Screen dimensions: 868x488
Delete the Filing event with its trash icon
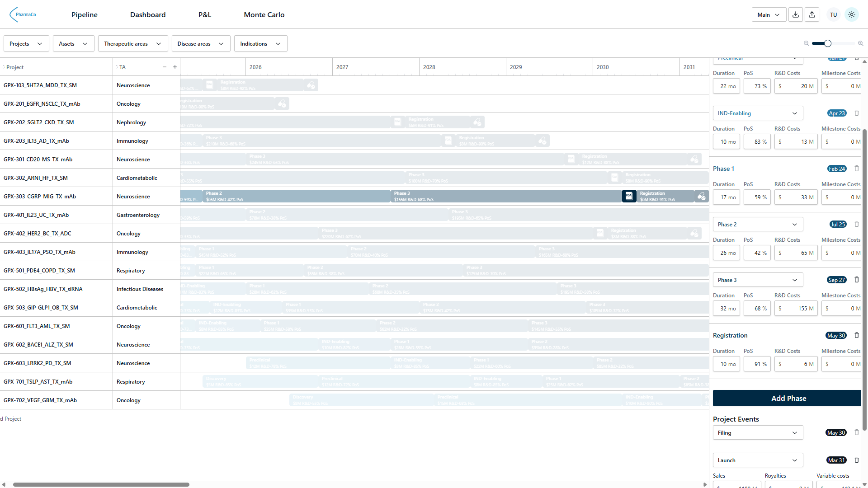pyautogui.click(x=857, y=432)
